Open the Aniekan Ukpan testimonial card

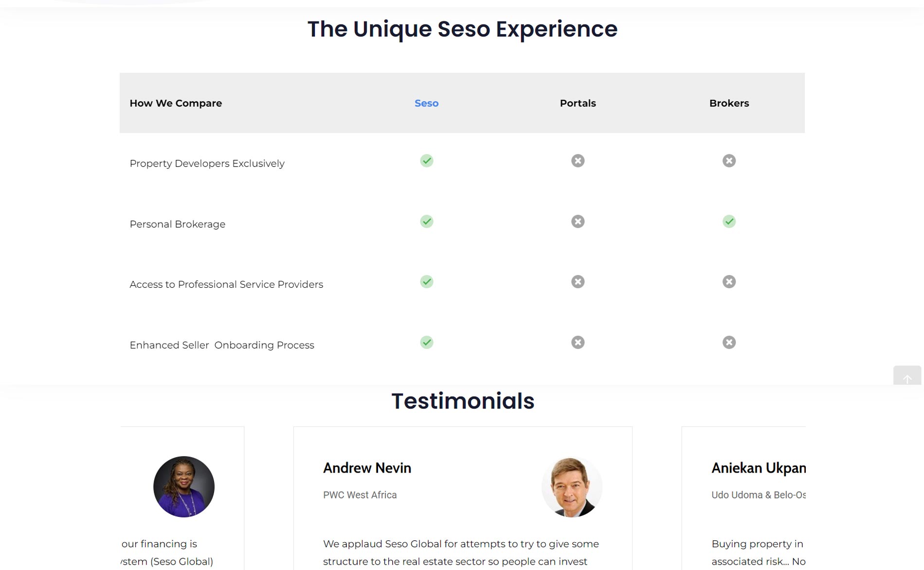coord(743,498)
